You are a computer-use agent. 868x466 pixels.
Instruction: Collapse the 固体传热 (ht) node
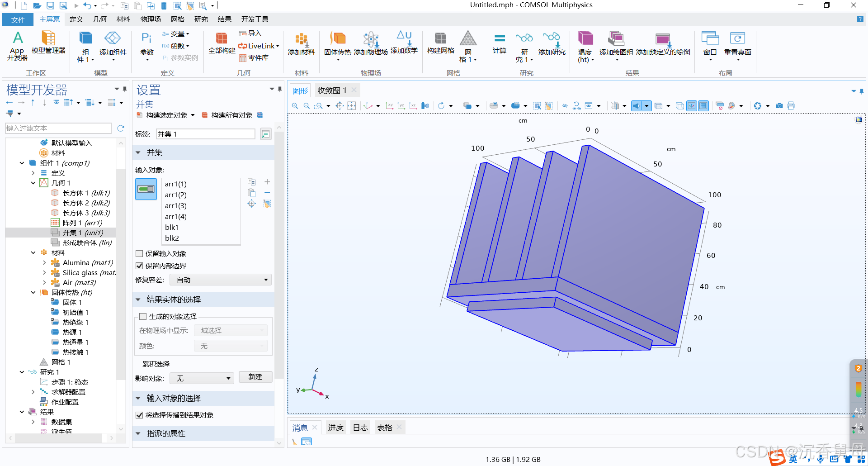[x=33, y=293]
